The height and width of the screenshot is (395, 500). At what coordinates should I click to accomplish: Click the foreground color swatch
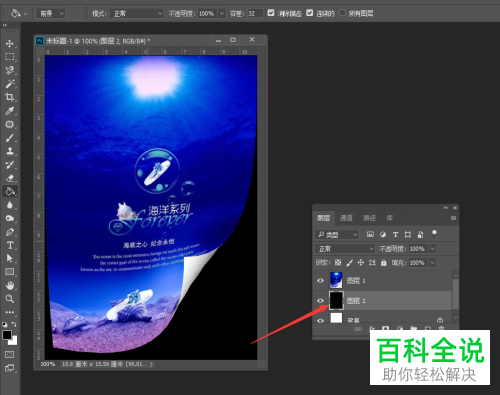[x=7, y=335]
